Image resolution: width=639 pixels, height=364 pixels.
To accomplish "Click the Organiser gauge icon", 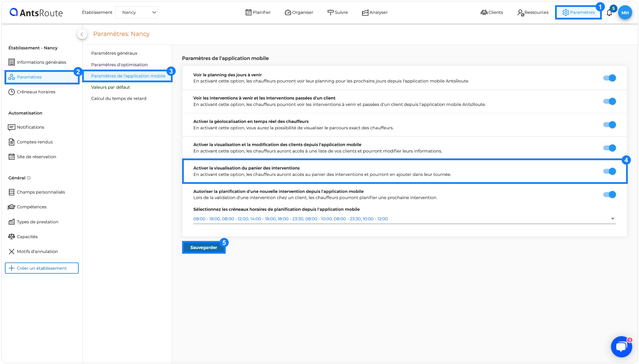I will tap(288, 12).
